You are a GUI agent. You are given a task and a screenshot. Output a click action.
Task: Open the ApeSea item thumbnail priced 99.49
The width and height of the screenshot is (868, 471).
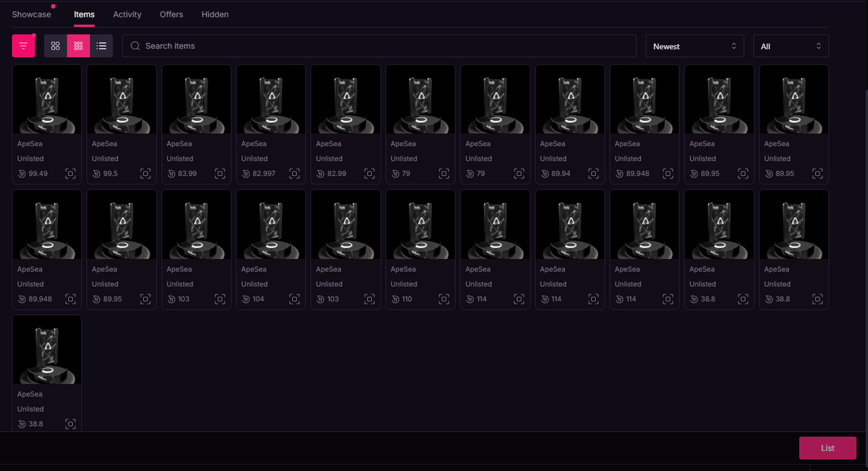click(x=47, y=99)
